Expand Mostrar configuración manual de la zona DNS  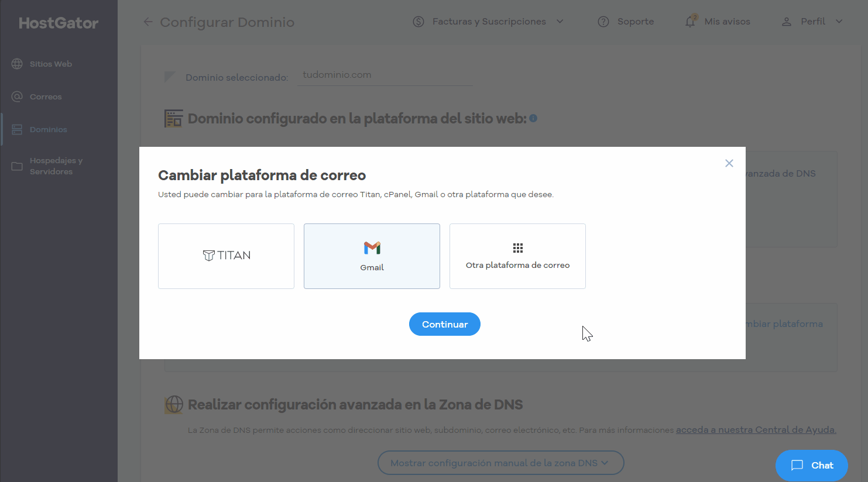pos(500,463)
